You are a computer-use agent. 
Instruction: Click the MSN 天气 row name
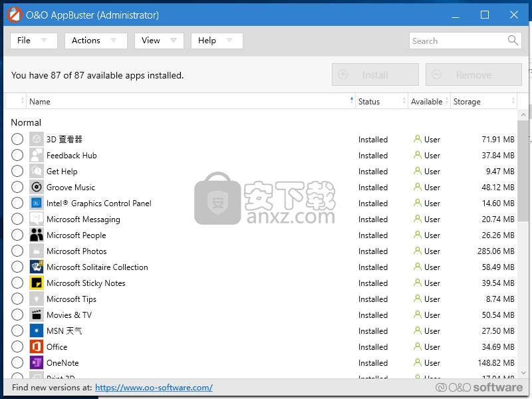pyautogui.click(x=64, y=331)
